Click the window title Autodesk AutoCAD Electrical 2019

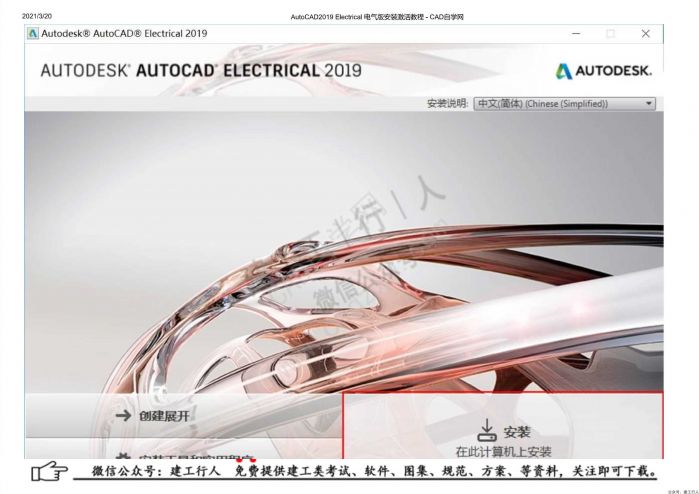(x=124, y=33)
